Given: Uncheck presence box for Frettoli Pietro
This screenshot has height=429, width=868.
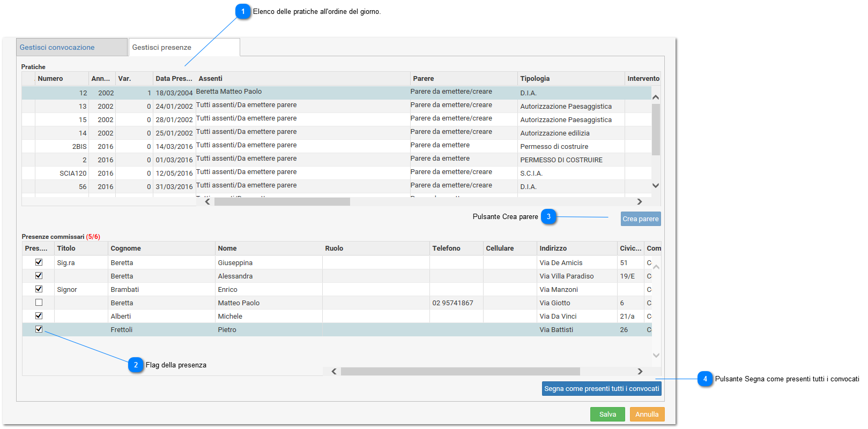Looking at the screenshot, I should click(39, 329).
